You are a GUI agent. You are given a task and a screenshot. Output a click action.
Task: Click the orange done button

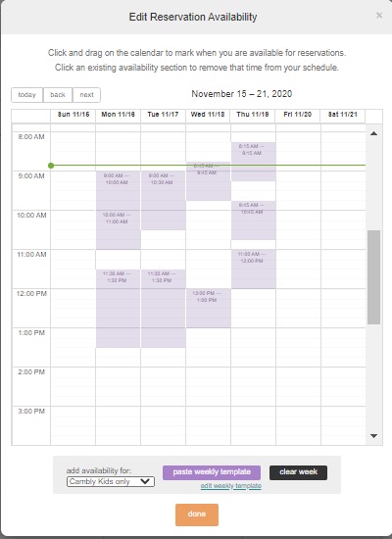coord(197,514)
